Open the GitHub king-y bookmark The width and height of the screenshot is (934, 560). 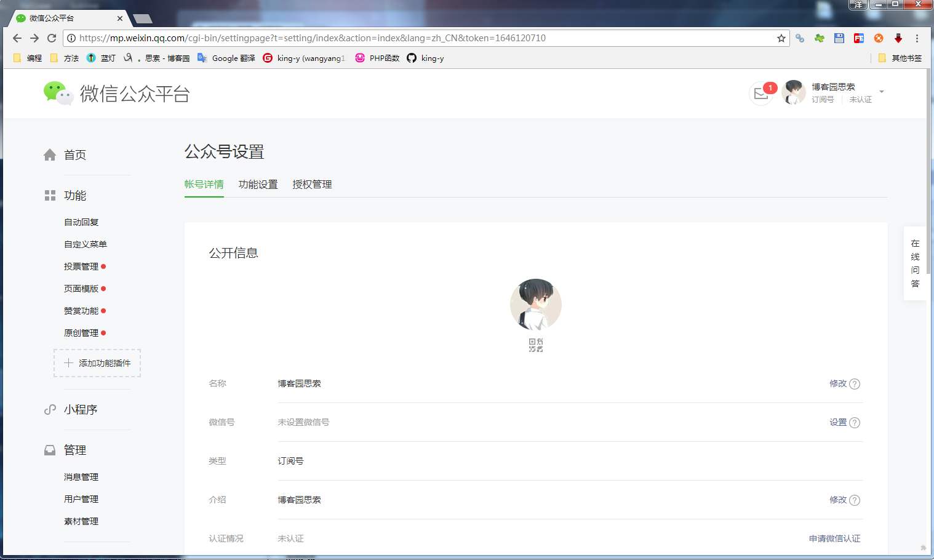point(425,58)
